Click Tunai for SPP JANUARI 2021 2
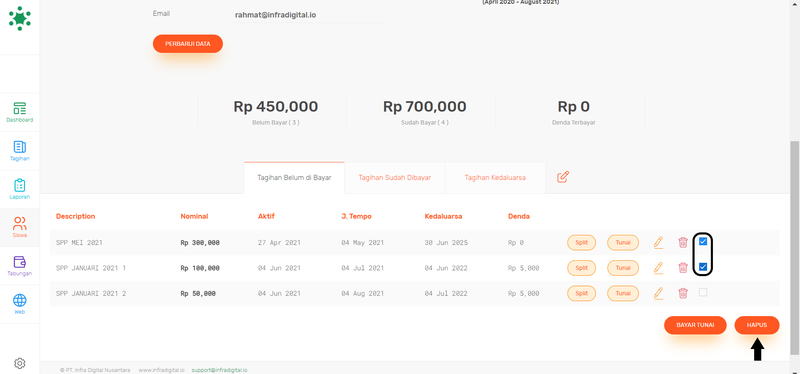The height and width of the screenshot is (374, 800). click(x=622, y=293)
